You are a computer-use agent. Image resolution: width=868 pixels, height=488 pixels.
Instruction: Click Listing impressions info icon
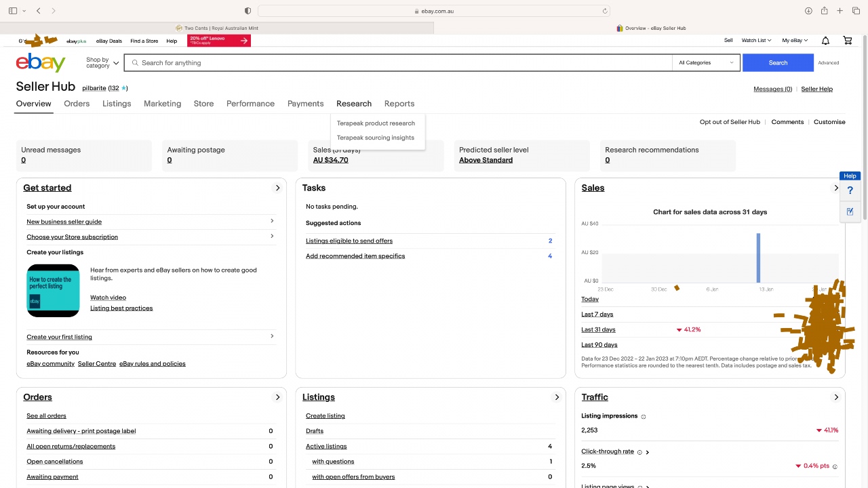tap(644, 416)
